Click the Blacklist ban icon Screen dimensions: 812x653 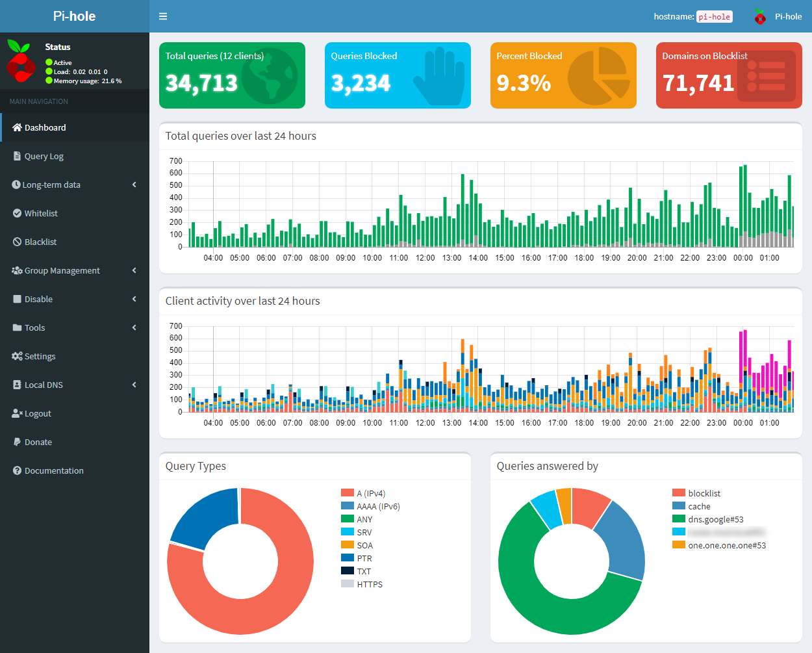(17, 242)
